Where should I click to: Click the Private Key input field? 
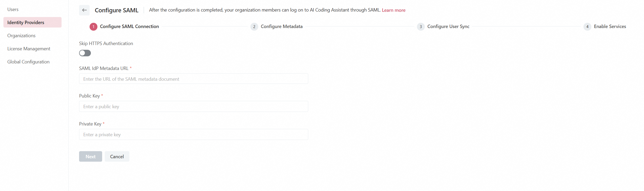pyautogui.click(x=194, y=134)
